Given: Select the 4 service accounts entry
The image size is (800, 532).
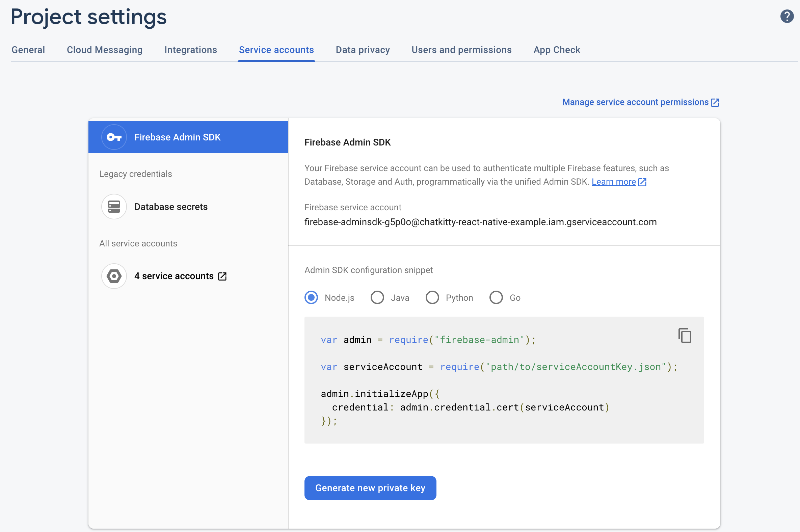Looking at the screenshot, I should [x=174, y=276].
